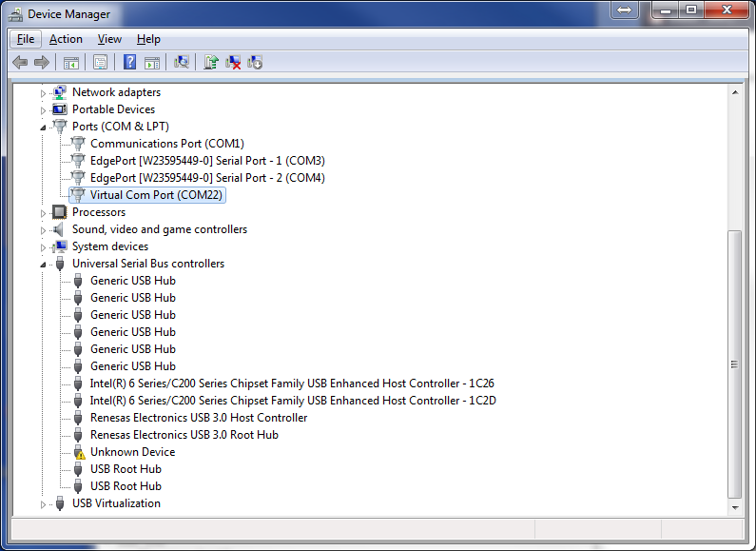Viewport: 756px width, 551px height.
Task: Select USB Enhanced Host Controller - 1C2D
Action: pyautogui.click(x=293, y=401)
